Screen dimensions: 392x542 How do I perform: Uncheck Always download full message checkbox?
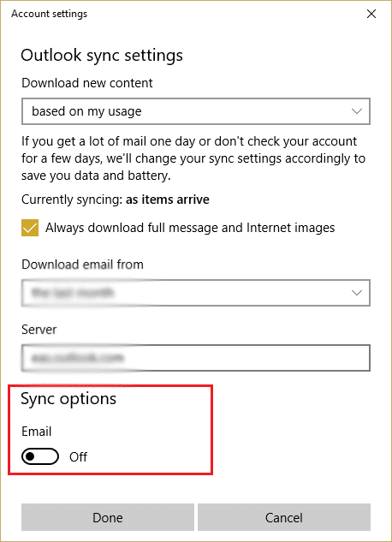coord(30,228)
